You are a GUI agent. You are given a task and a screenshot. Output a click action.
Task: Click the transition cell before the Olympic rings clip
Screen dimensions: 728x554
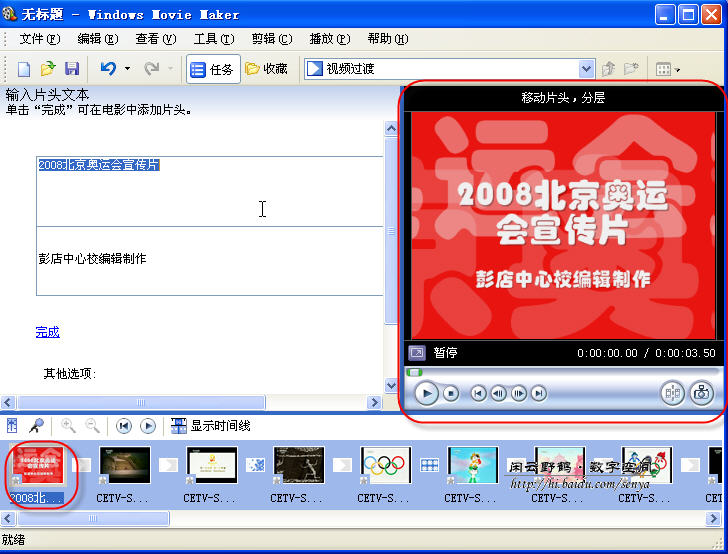click(x=342, y=465)
